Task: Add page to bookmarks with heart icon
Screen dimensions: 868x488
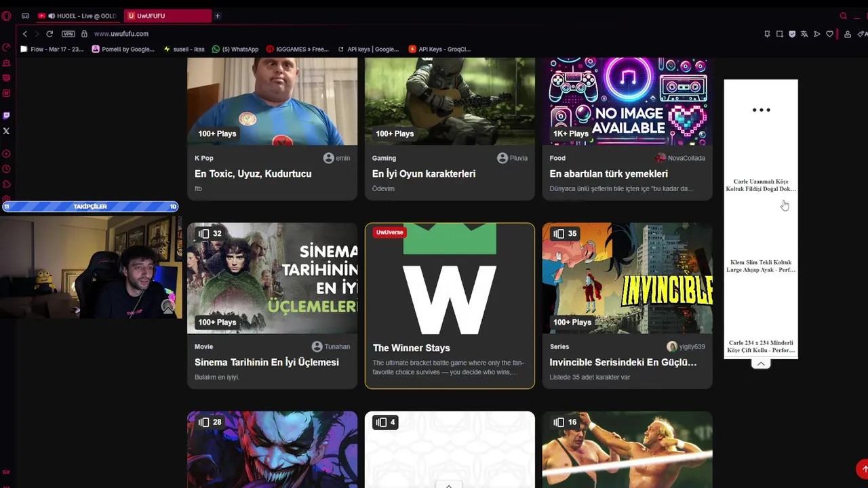Action: click(829, 34)
